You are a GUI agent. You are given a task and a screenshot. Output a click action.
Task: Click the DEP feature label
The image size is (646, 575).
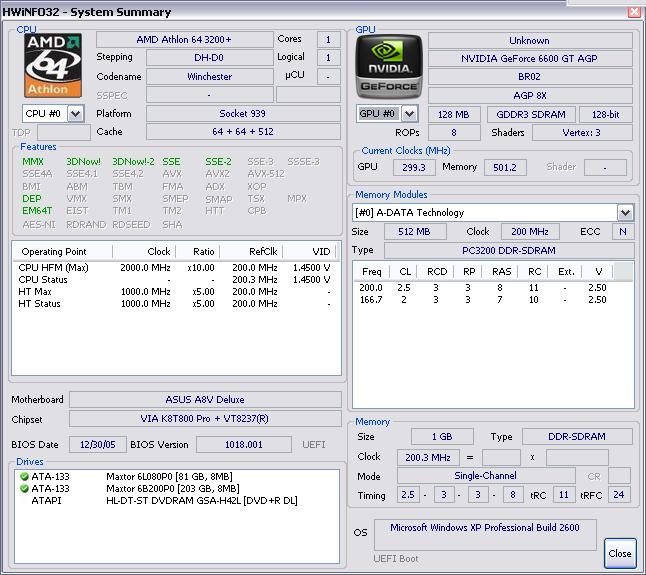coord(32,199)
